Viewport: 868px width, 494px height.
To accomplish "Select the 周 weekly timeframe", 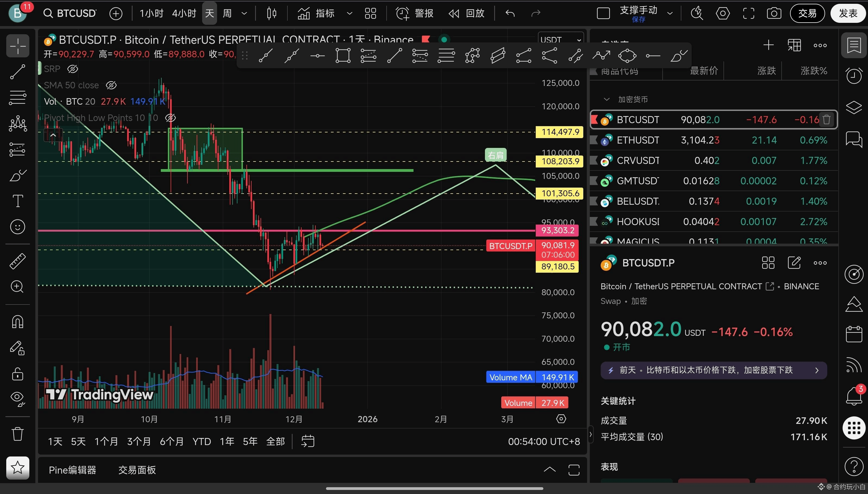I will 227,14.
